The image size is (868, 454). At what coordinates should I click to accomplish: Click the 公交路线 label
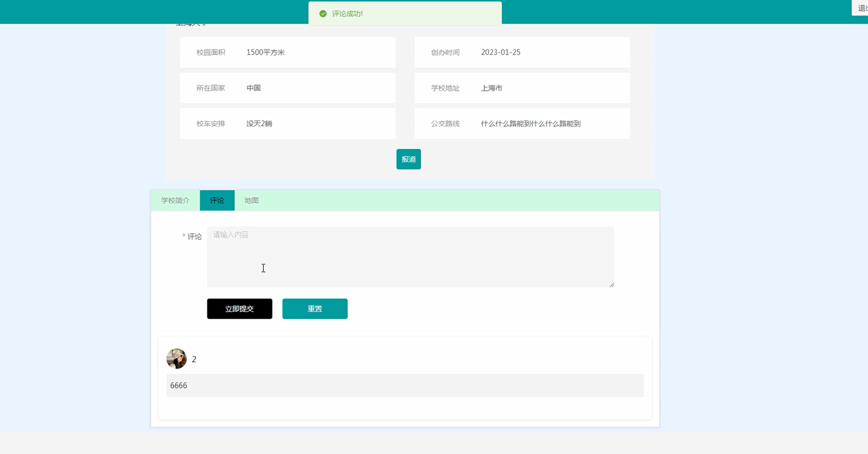[445, 124]
